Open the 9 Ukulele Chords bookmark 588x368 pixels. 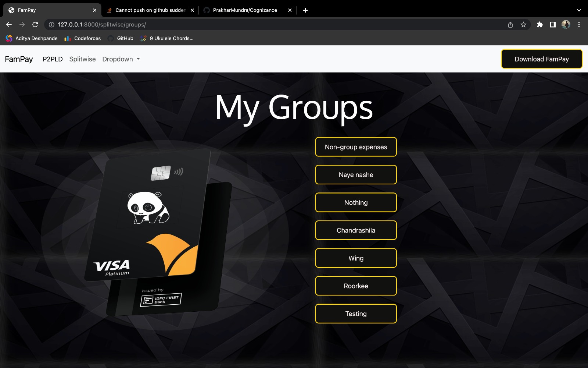167,38
